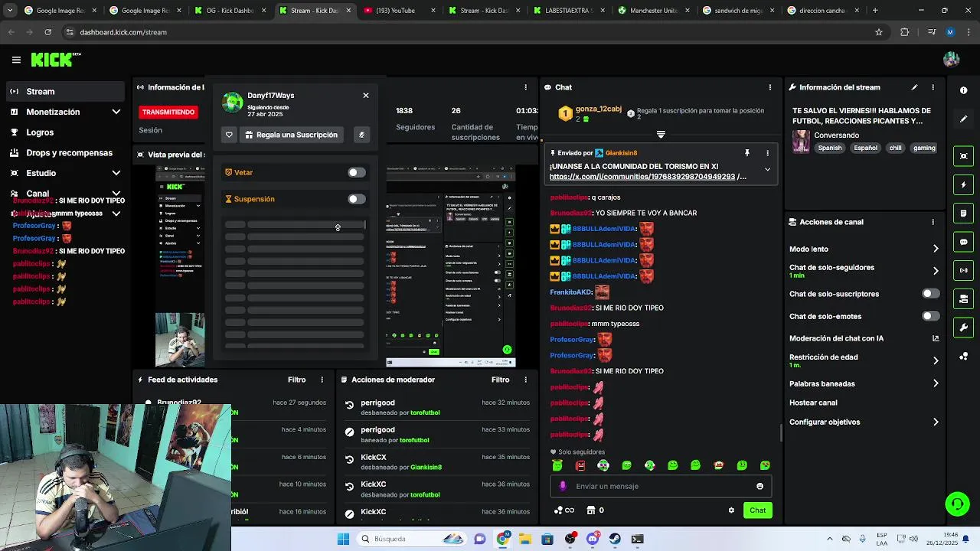Enable Chat de solo-emotes toggle
The image size is (980, 551).
[x=930, y=316]
